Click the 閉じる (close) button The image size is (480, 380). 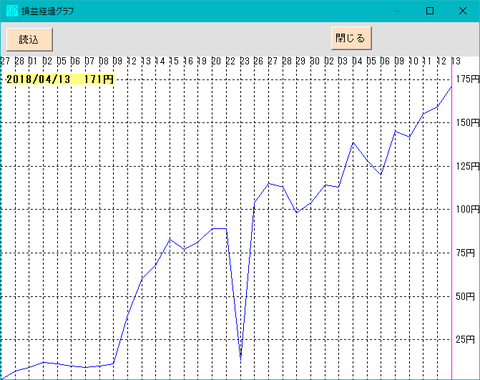coord(351,38)
